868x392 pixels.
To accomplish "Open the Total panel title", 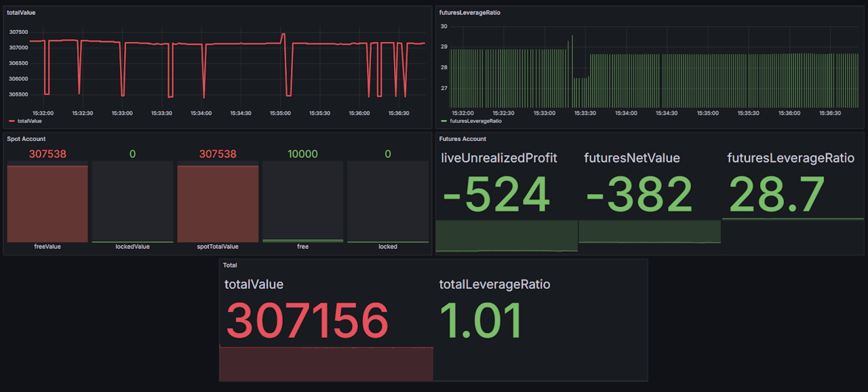I will 230,265.
